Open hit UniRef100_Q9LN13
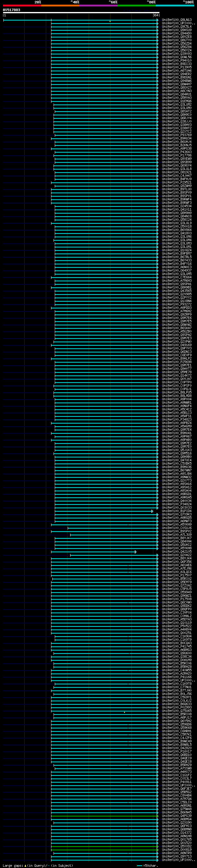 (177, 20)
